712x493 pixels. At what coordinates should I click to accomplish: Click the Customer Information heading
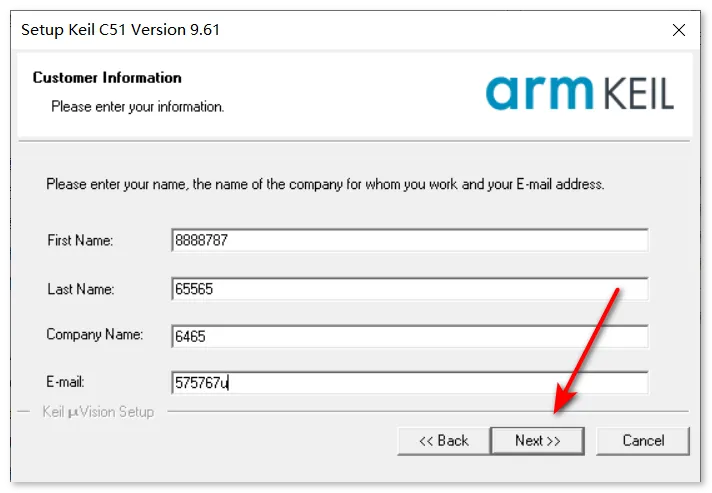tap(107, 78)
